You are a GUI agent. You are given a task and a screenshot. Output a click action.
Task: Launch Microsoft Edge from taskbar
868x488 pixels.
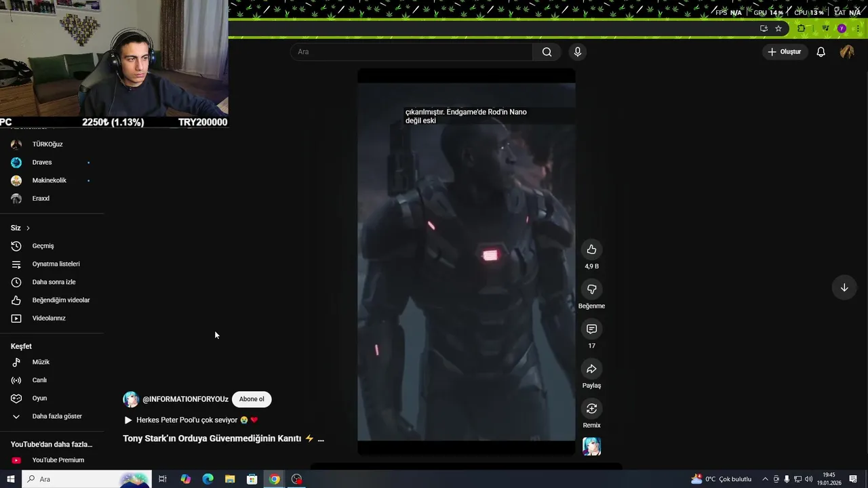click(208, 479)
